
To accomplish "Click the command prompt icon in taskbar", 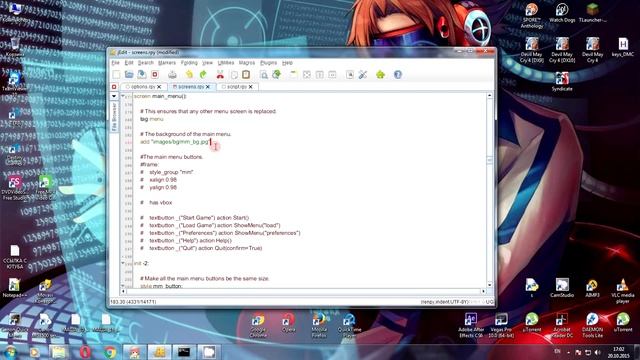I will click(x=184, y=352).
